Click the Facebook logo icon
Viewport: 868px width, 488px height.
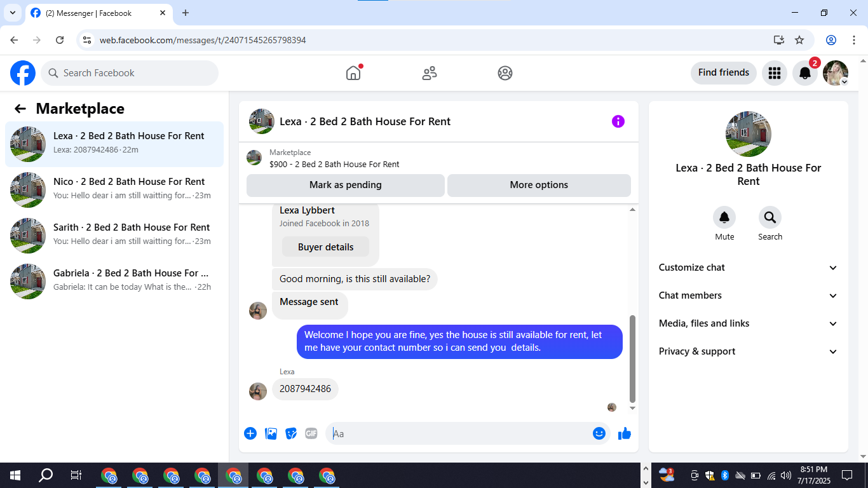23,73
